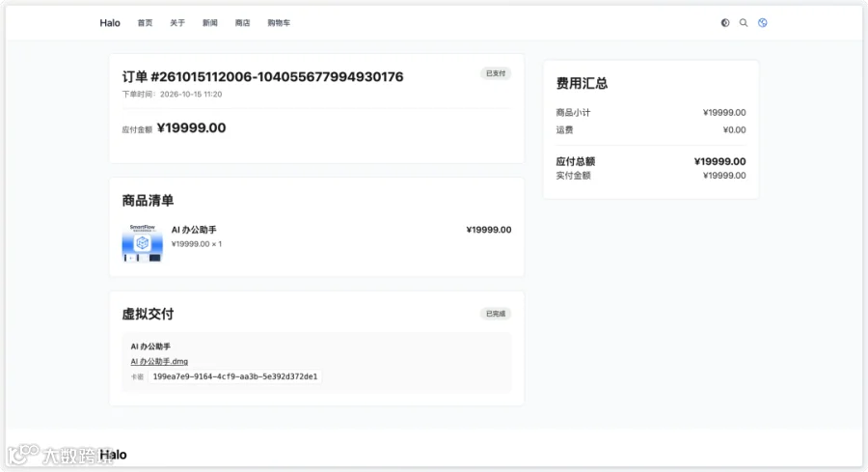Click 实付金额 label in summary
868x472 pixels.
coord(574,176)
